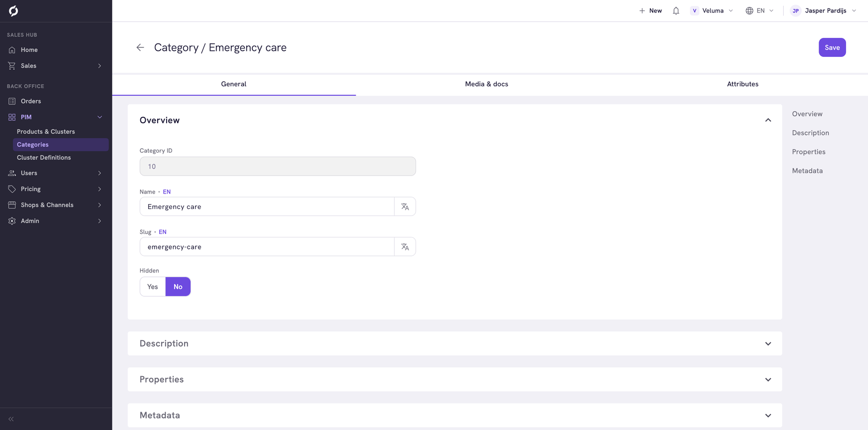The height and width of the screenshot is (430, 868).
Task: Jump to Metadata anchor link
Action: point(807,171)
